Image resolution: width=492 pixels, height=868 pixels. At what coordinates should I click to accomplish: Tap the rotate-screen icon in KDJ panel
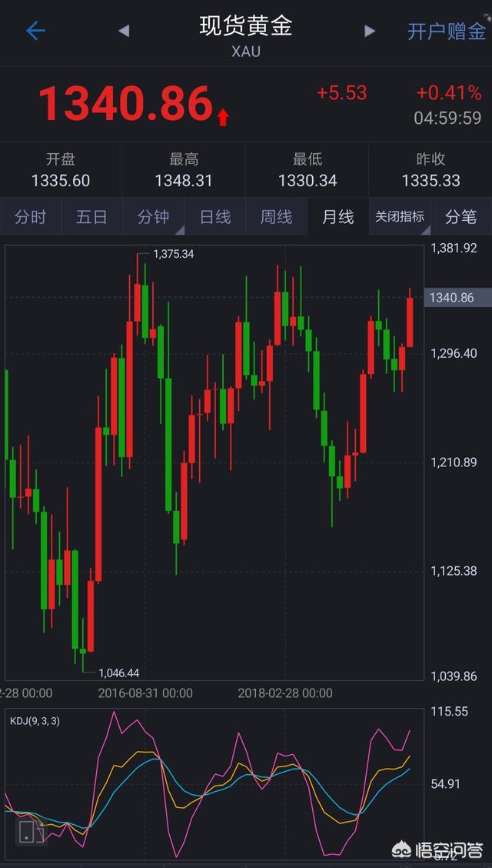[x=29, y=830]
